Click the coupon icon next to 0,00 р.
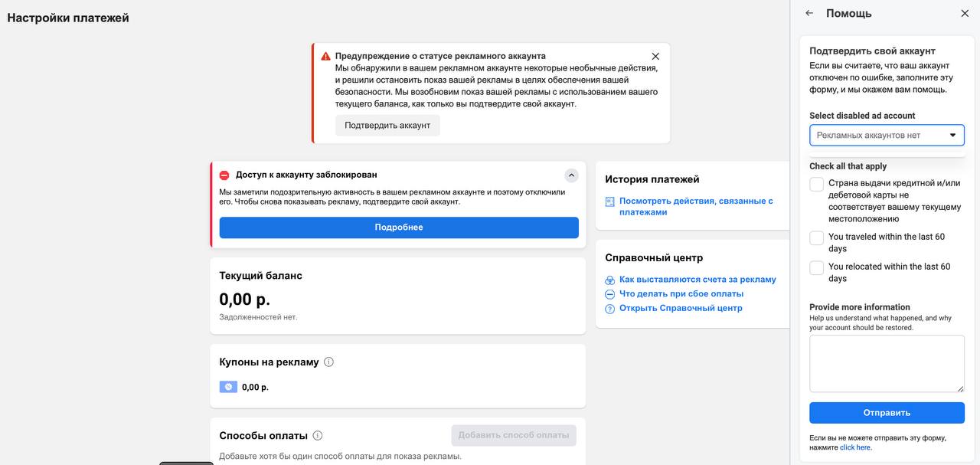 tap(228, 387)
